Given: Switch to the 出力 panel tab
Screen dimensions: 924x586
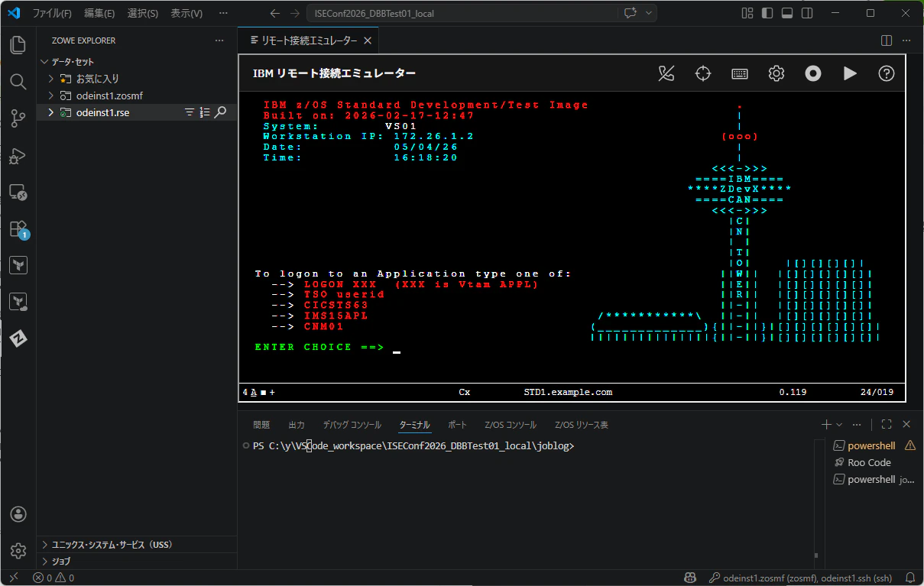Looking at the screenshot, I should pos(297,425).
